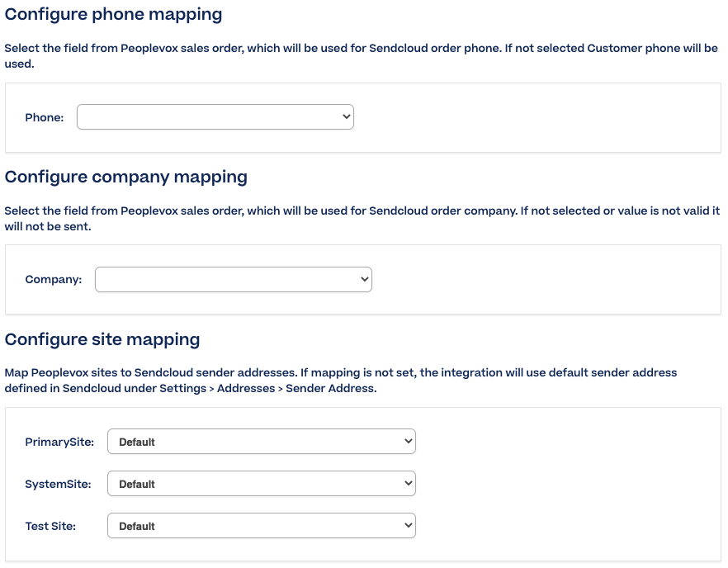Click the PrimarySite: field label
The height and width of the screenshot is (568, 728).
(x=59, y=443)
